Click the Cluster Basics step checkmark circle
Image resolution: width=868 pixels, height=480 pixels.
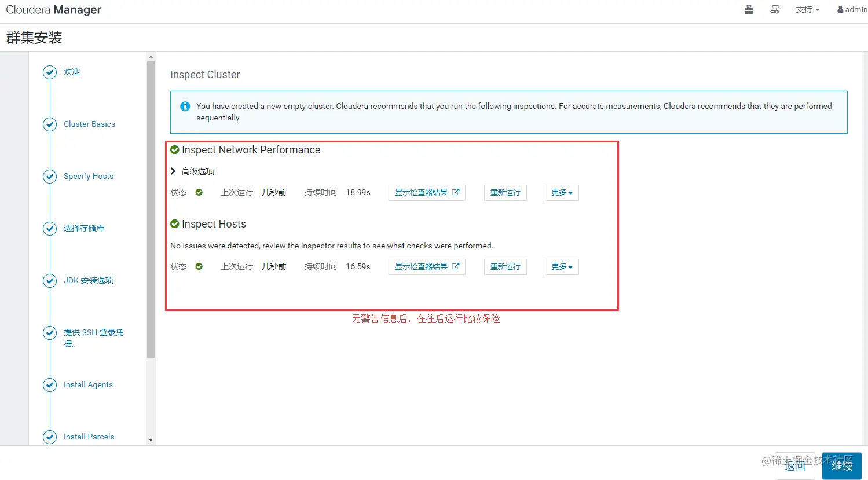50,124
